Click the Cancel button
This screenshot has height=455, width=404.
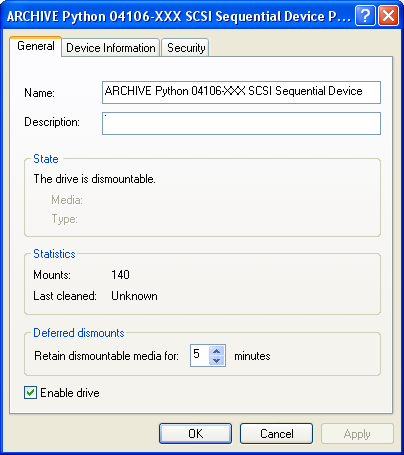tap(276, 434)
